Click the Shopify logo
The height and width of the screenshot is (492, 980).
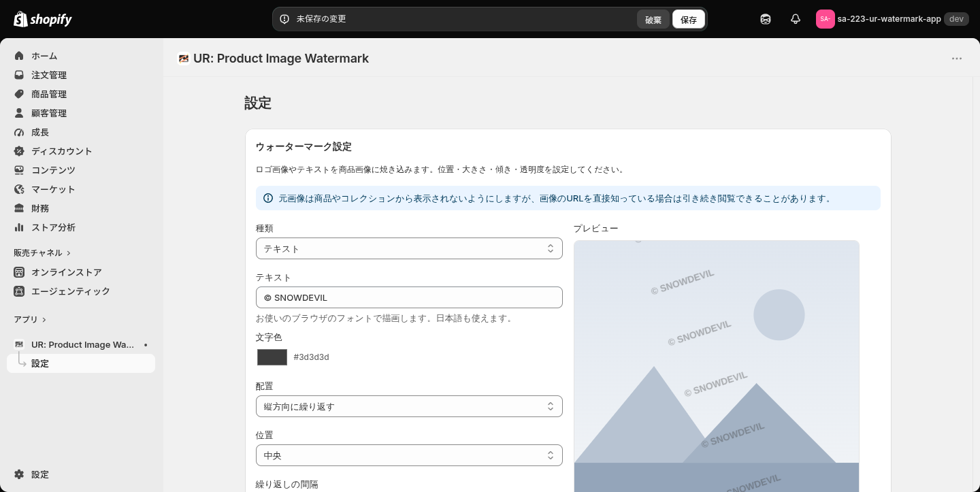pyautogui.click(x=43, y=19)
